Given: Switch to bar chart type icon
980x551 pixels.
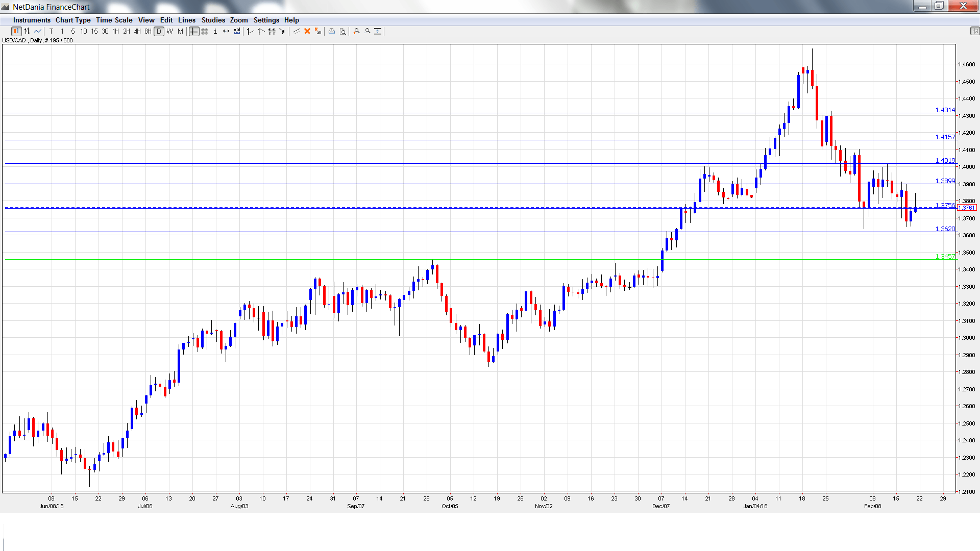Looking at the screenshot, I should [x=27, y=32].
